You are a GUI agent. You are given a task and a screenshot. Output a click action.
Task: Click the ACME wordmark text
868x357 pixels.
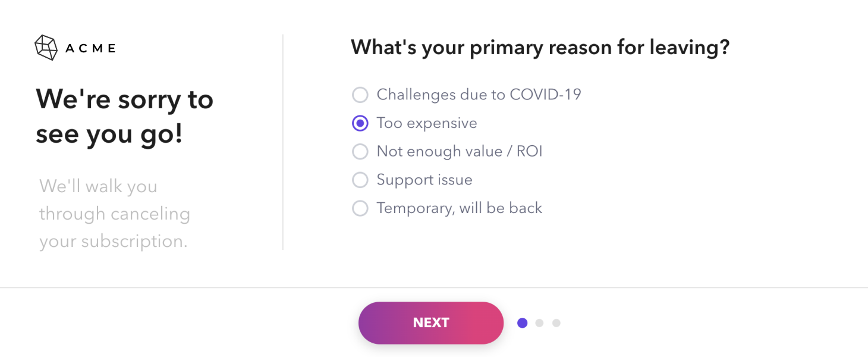90,49
